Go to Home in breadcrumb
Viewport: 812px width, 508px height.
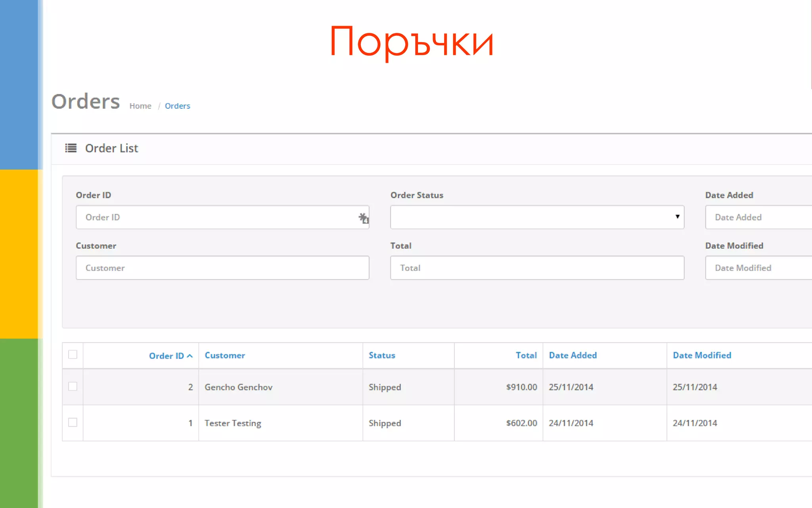click(x=140, y=106)
